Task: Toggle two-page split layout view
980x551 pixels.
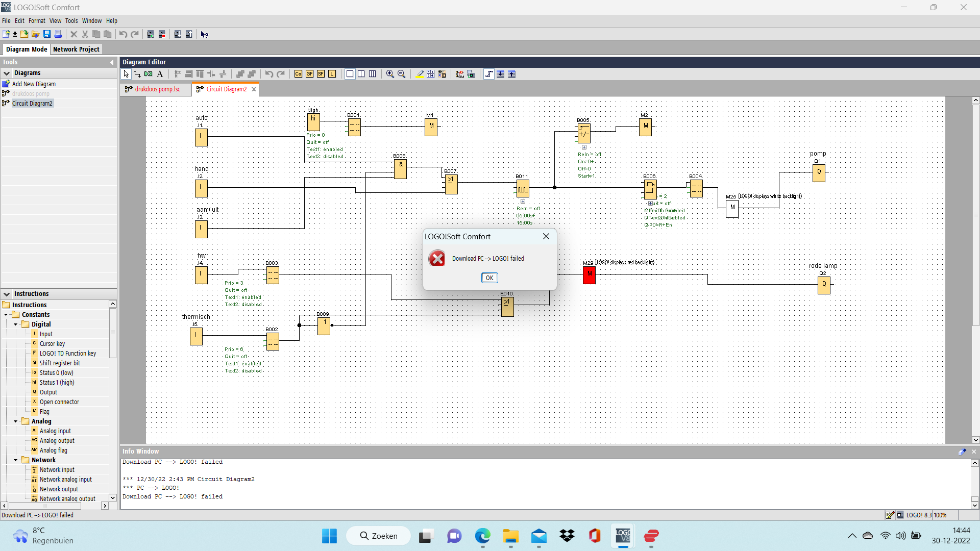Action: pyautogui.click(x=361, y=74)
